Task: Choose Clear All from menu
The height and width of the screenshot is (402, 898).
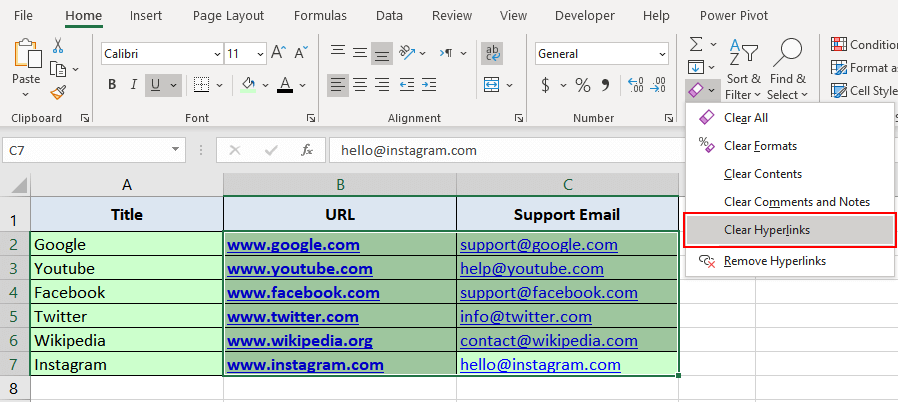Action: coord(790,118)
